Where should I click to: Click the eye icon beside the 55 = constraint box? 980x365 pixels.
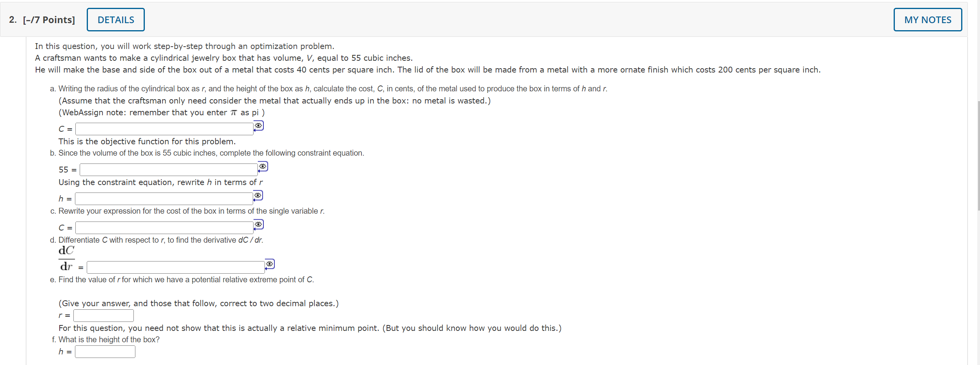point(263,166)
